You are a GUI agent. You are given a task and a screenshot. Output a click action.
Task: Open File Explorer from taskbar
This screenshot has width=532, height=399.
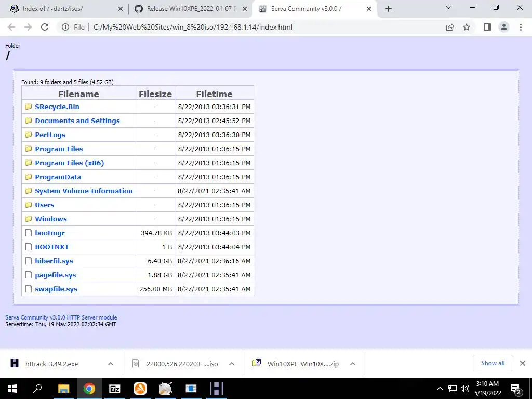(63, 389)
